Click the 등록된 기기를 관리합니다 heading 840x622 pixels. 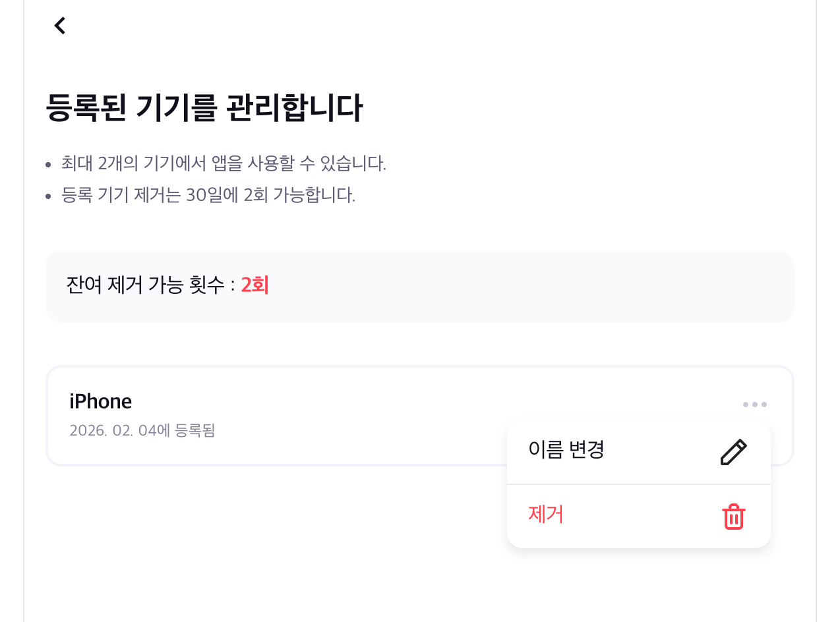tap(203, 107)
